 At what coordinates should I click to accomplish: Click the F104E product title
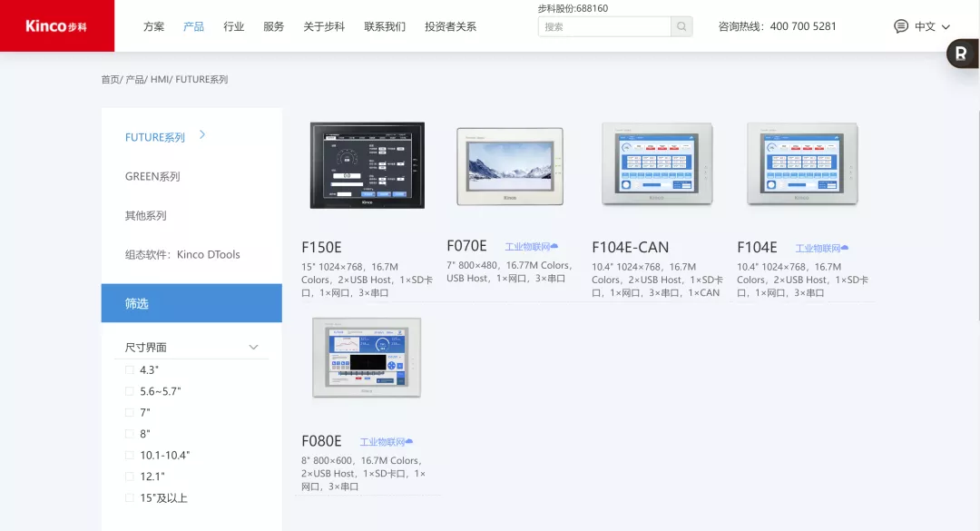pos(757,247)
